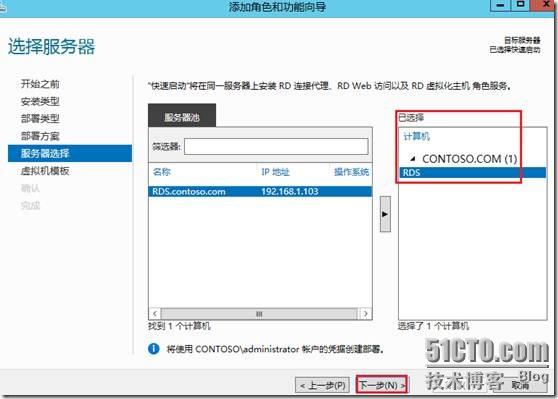Viewport: 558px width, 399px height.
Task: Click the 取消 cancel button
Action: [520, 385]
